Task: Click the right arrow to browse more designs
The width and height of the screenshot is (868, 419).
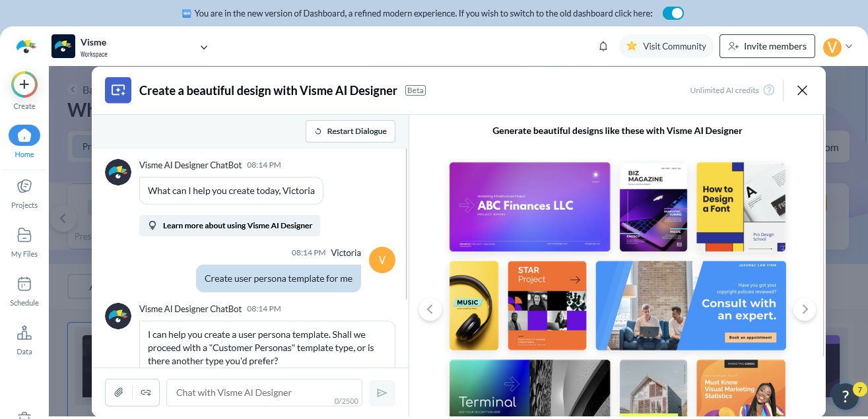Action: click(x=805, y=309)
